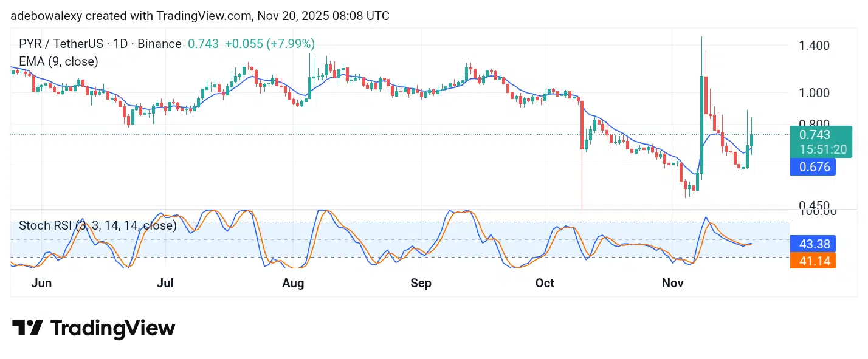Select the Oct marker on time axis

tap(545, 283)
